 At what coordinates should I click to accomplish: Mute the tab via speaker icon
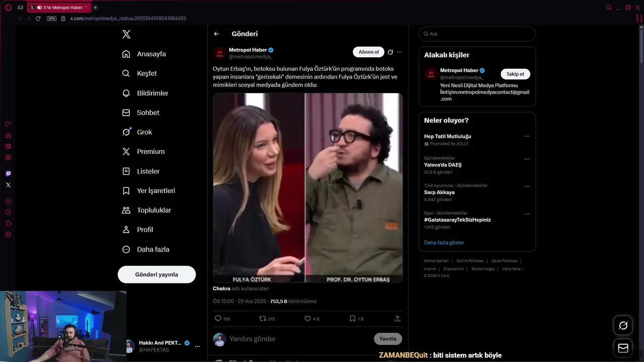pos(39,8)
